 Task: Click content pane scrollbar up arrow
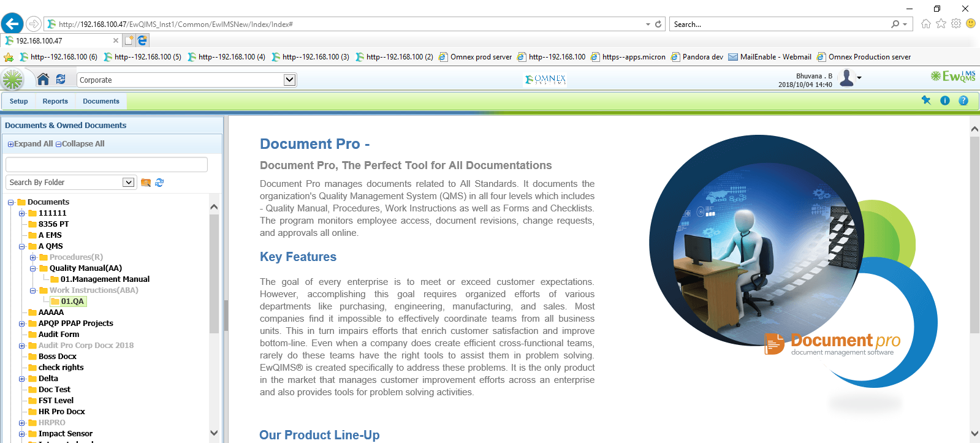(974, 129)
